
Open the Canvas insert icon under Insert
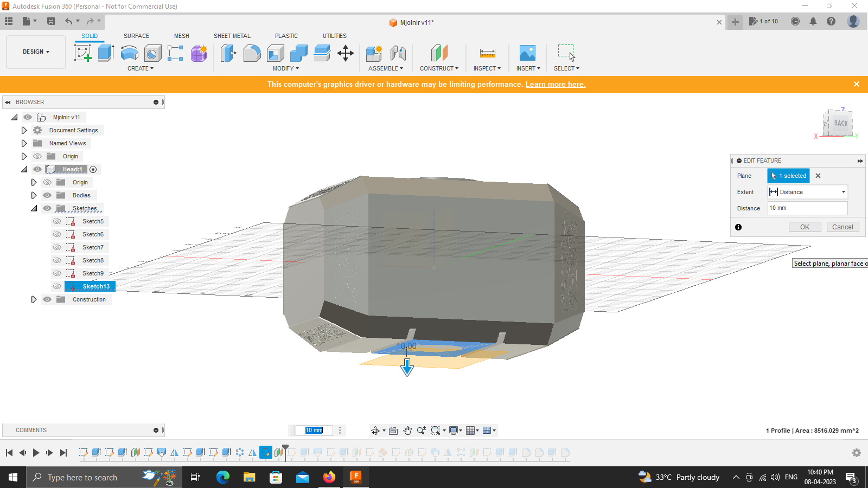(527, 53)
